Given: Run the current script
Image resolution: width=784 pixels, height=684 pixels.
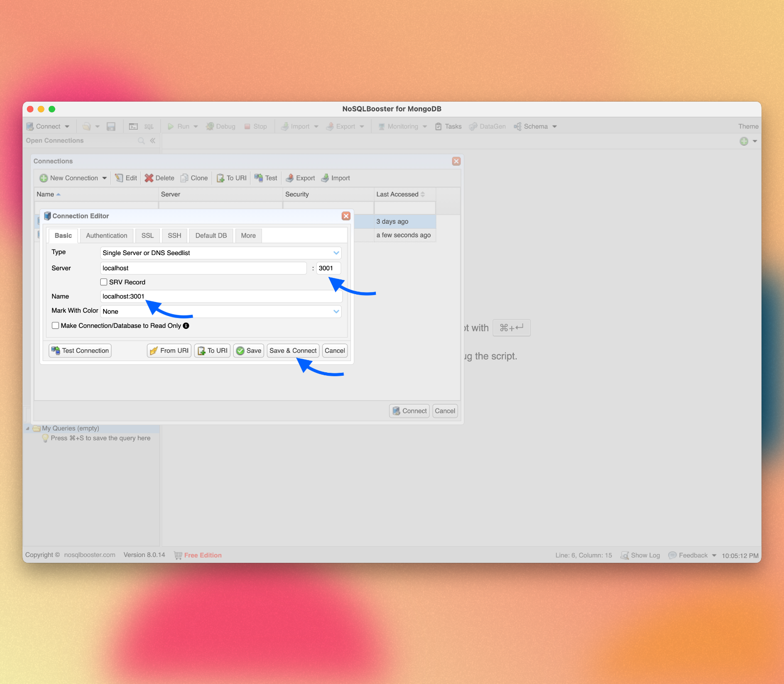Looking at the screenshot, I should (x=178, y=127).
